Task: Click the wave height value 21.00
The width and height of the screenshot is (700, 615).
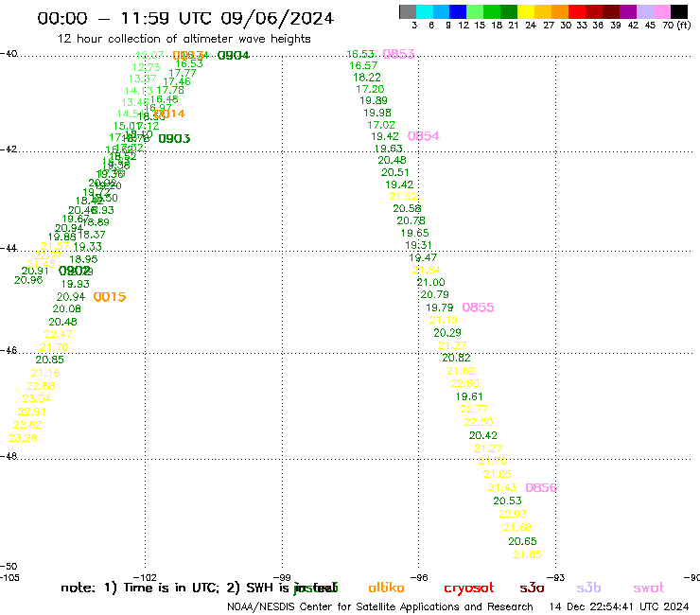Action: tap(430, 282)
